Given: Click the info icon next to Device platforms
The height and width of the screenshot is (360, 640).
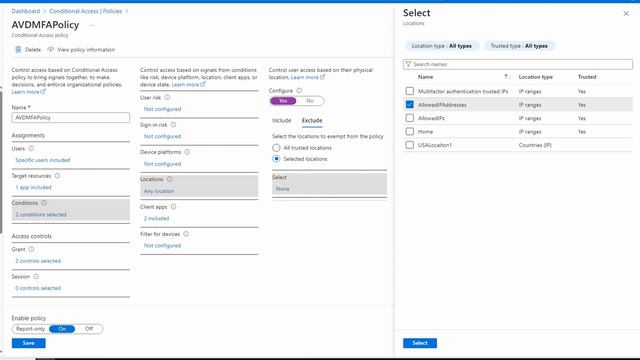Looking at the screenshot, I should tap(187, 152).
